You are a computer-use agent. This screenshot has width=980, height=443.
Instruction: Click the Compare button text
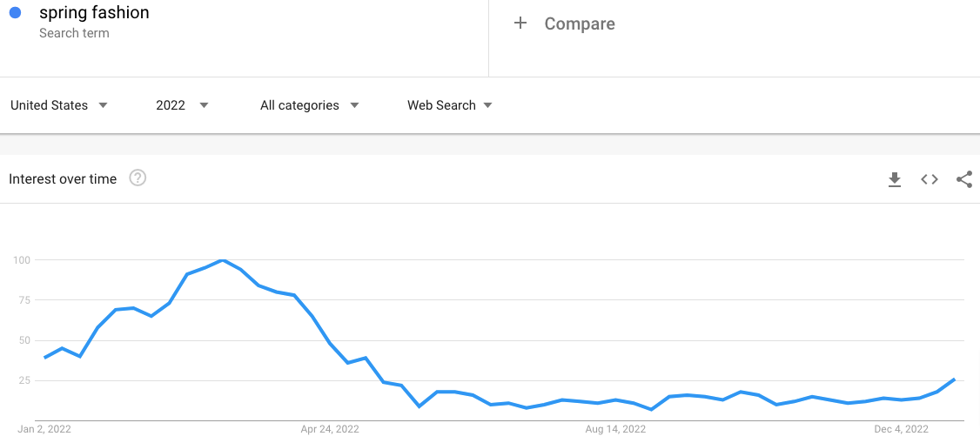(580, 23)
